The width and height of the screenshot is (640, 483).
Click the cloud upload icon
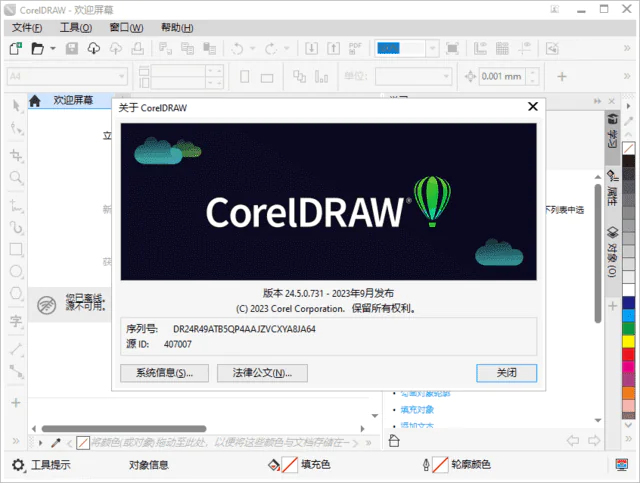point(116,49)
